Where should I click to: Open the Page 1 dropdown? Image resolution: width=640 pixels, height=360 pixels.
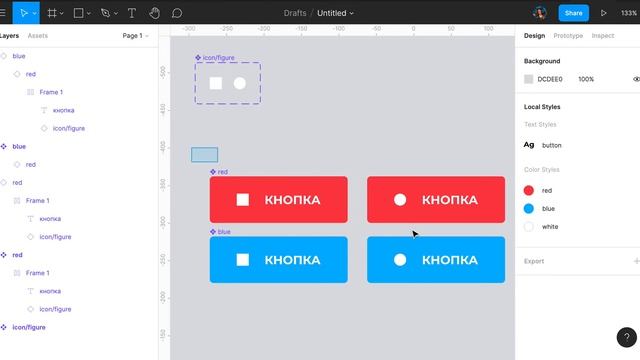click(136, 36)
